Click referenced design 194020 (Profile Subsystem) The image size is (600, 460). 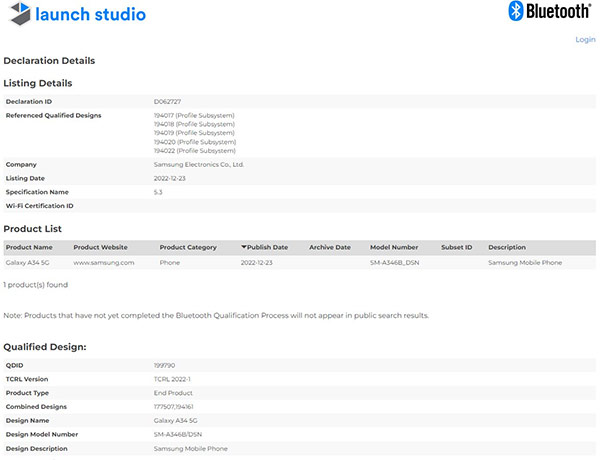pyautogui.click(x=195, y=142)
